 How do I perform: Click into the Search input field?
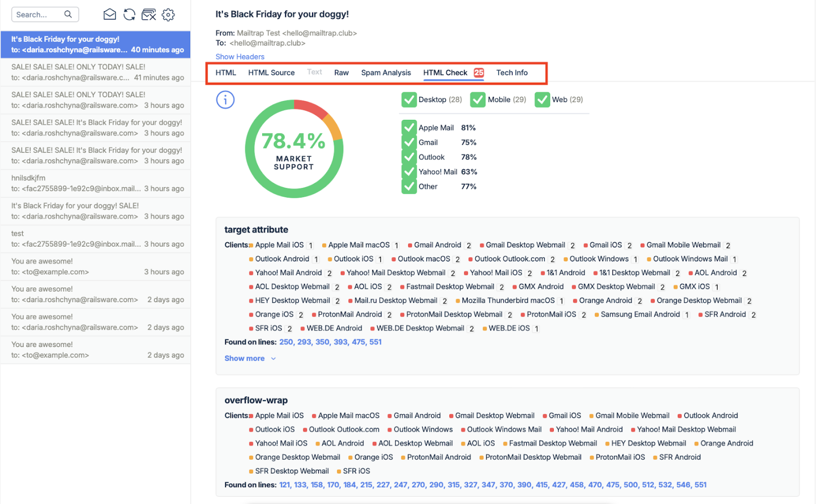click(x=38, y=15)
